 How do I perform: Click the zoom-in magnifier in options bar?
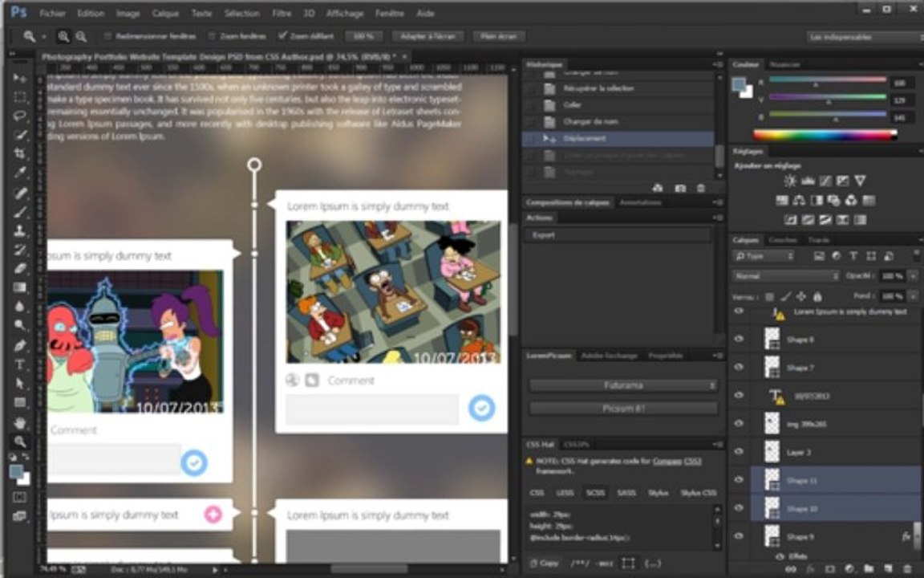pos(63,37)
